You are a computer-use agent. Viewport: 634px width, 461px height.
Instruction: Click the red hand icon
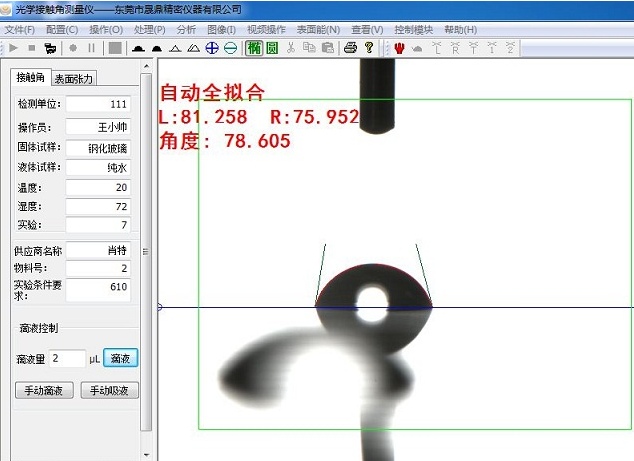(399, 48)
